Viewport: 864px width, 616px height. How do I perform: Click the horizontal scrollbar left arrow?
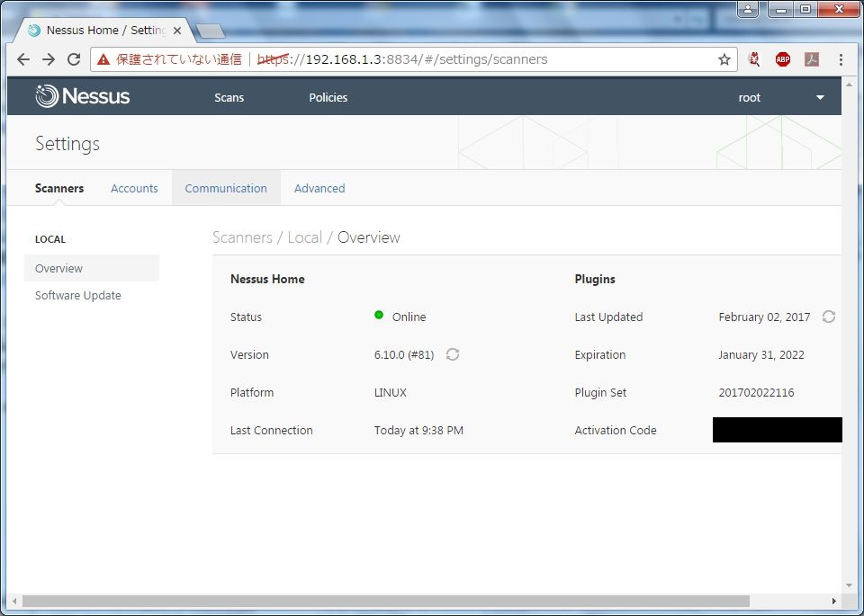[x=14, y=601]
